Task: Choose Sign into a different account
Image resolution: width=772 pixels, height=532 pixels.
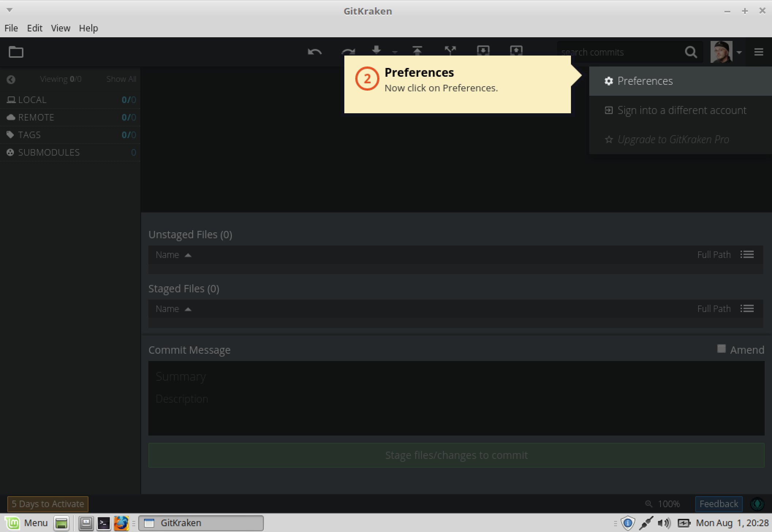Action: (x=680, y=110)
